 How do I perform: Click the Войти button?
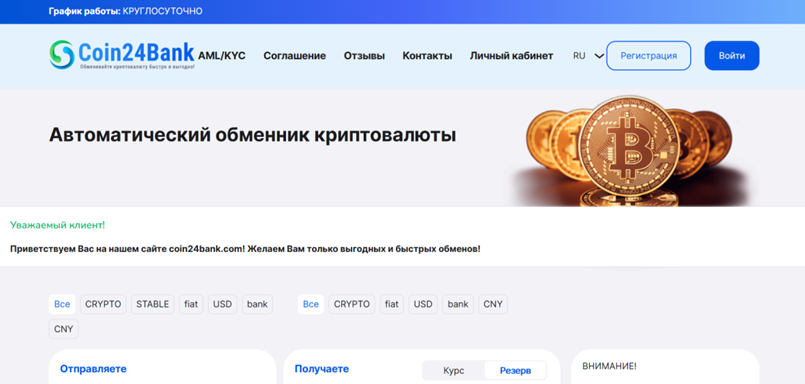[732, 55]
